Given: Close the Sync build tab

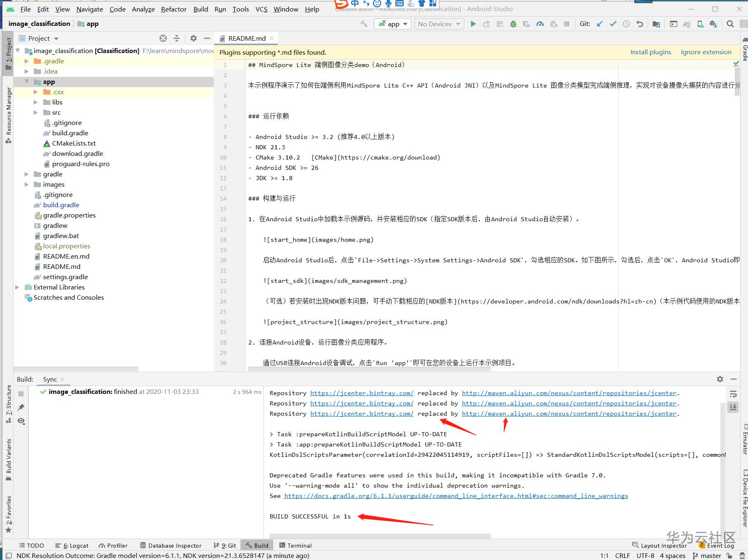Looking at the screenshot, I should (62, 380).
